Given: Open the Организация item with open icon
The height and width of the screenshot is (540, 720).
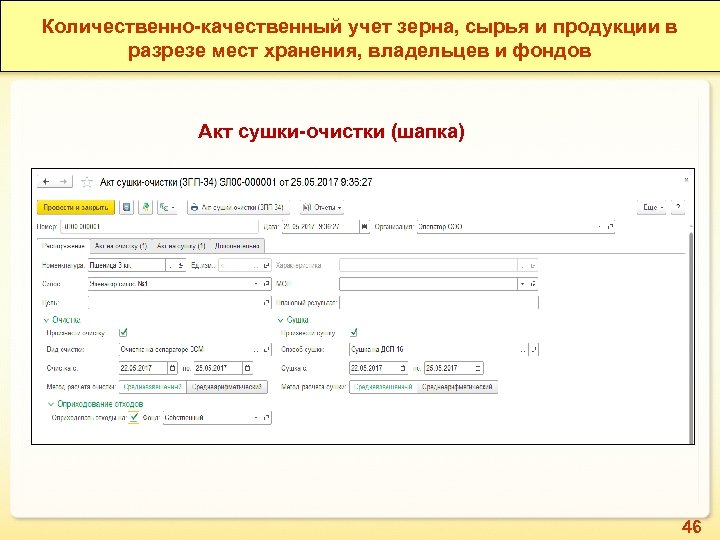Looking at the screenshot, I should [x=610, y=227].
